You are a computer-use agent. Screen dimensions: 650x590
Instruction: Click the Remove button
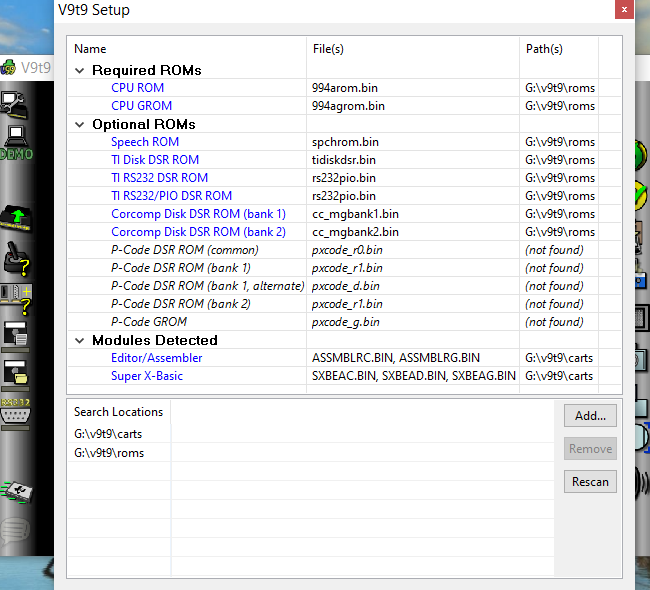[x=590, y=449]
